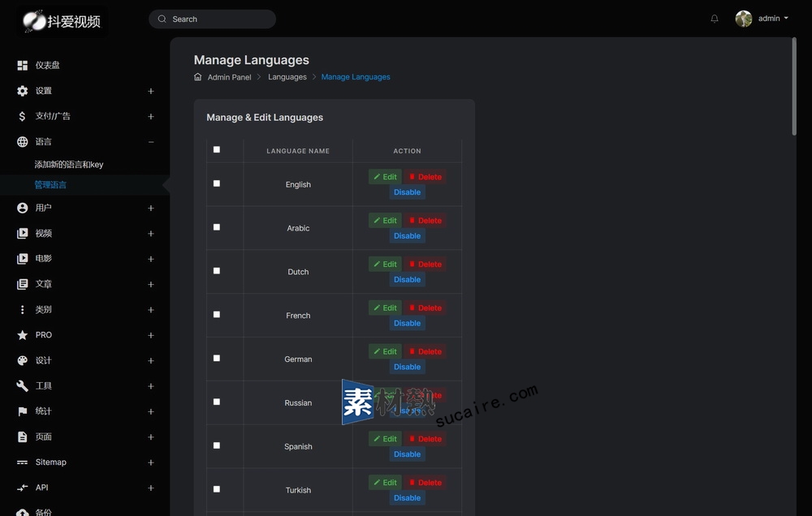The width and height of the screenshot is (812, 516).
Task: Check the English row checkbox
Action: [x=217, y=183]
